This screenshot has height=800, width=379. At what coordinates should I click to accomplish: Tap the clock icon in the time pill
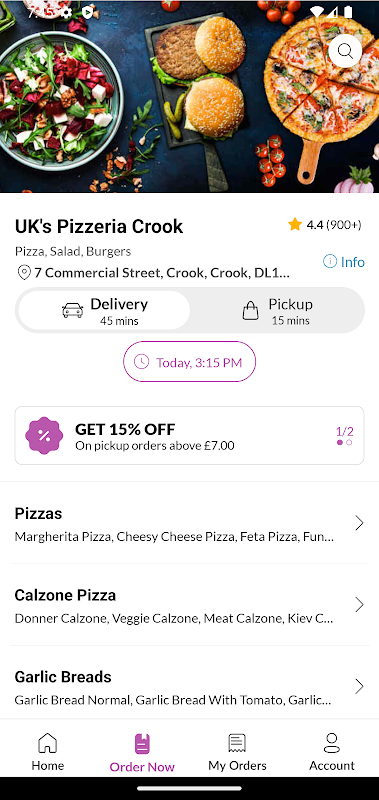[x=141, y=362]
